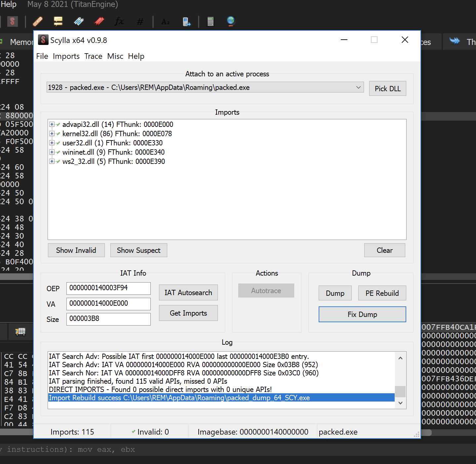
Task: Open the Strings A-z toolbar icon
Action: coord(165,22)
